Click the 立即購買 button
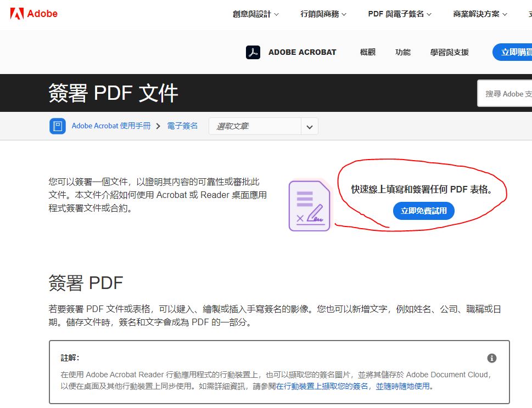532x408 pixels. tap(512, 52)
